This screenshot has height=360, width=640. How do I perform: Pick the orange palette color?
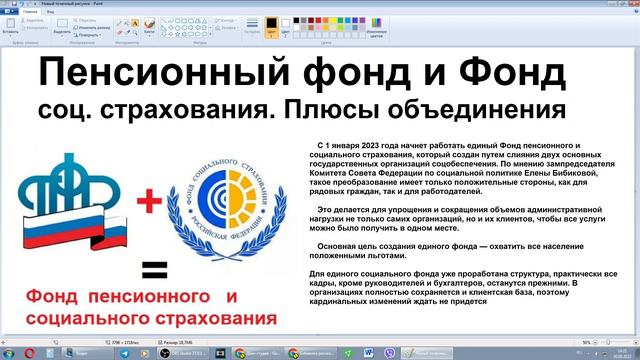tap(326, 20)
